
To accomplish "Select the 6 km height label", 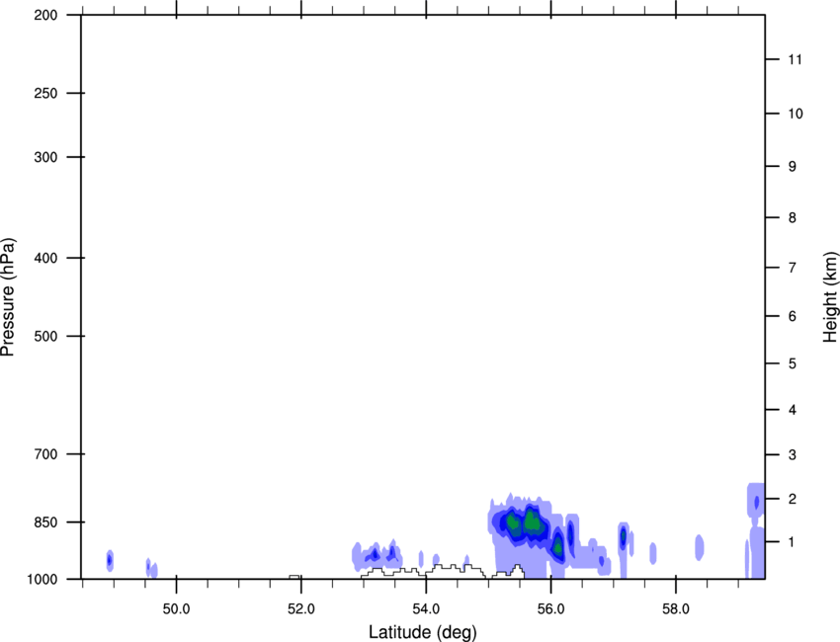I will point(792,317).
